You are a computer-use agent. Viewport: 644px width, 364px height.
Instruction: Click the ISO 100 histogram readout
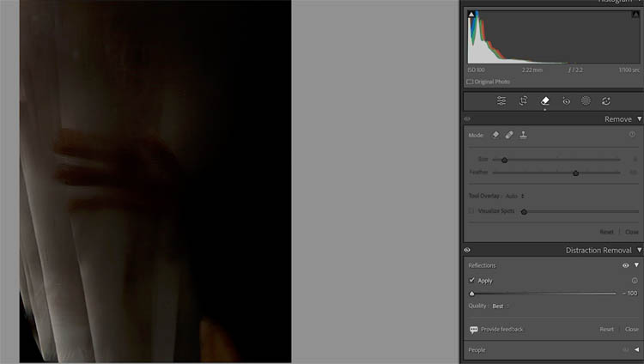476,70
